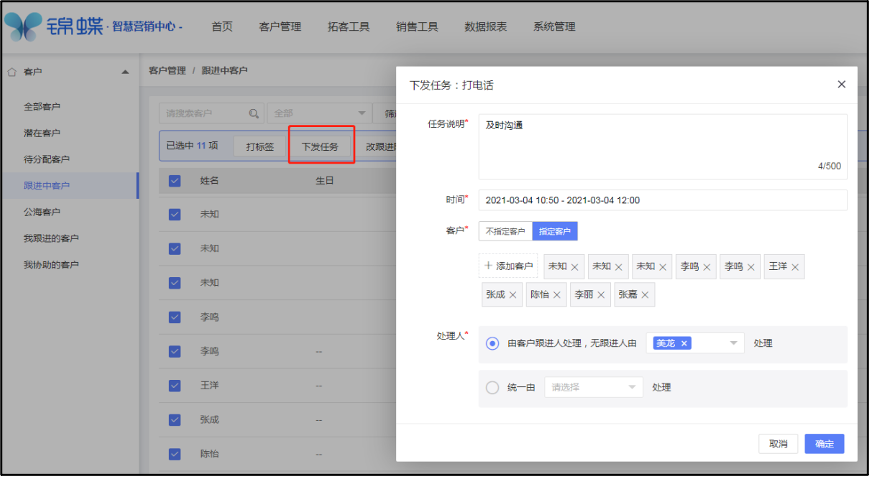Click the 锦蝶 butterfly logo
The width and height of the screenshot is (870, 477).
pos(23,26)
